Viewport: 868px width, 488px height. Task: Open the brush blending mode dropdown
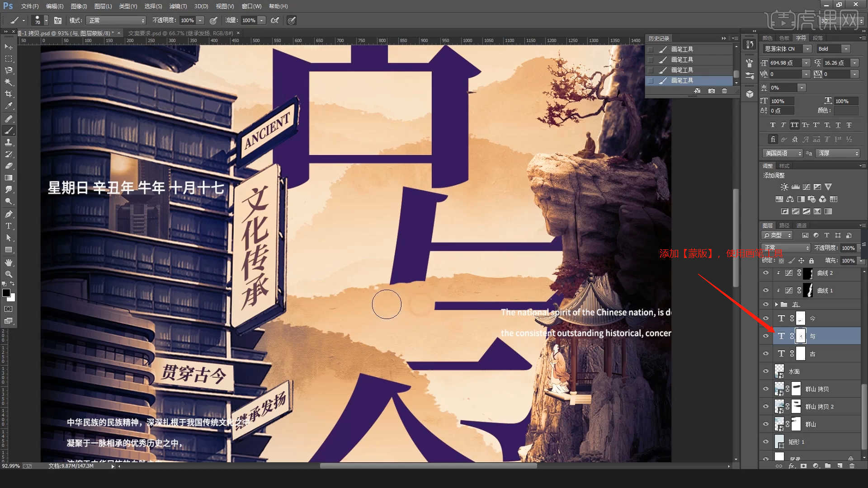[117, 20]
